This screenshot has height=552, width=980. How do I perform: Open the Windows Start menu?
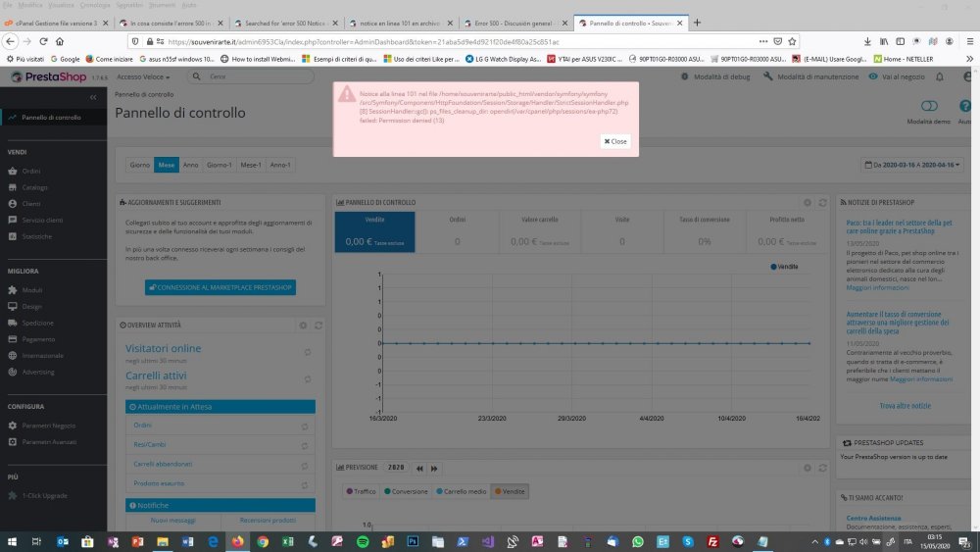(x=12, y=541)
